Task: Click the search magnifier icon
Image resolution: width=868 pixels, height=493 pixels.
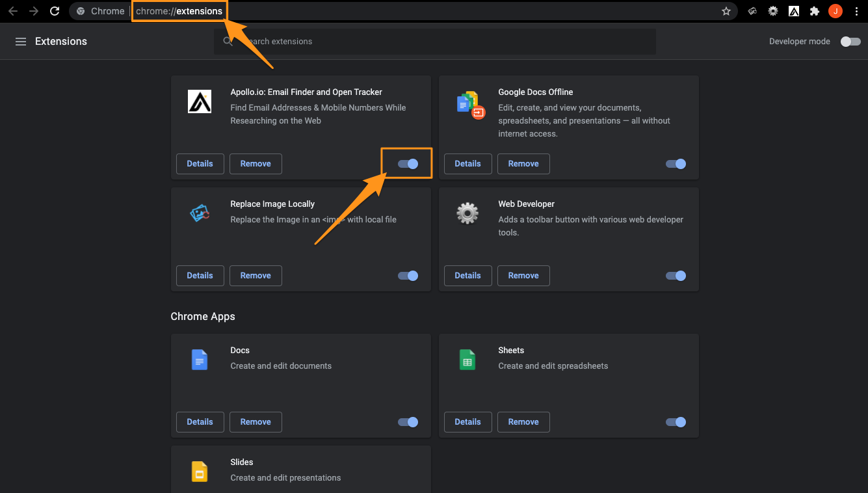Action: [228, 41]
